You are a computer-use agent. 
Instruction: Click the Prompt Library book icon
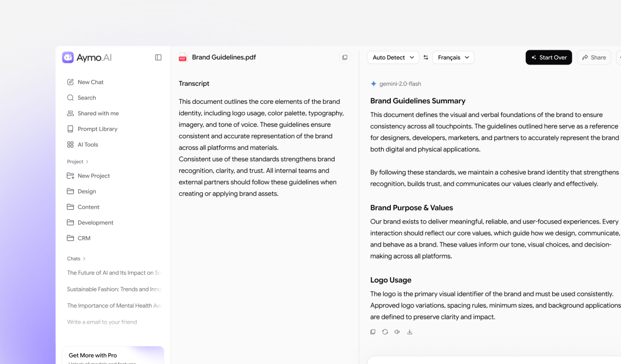click(x=70, y=129)
